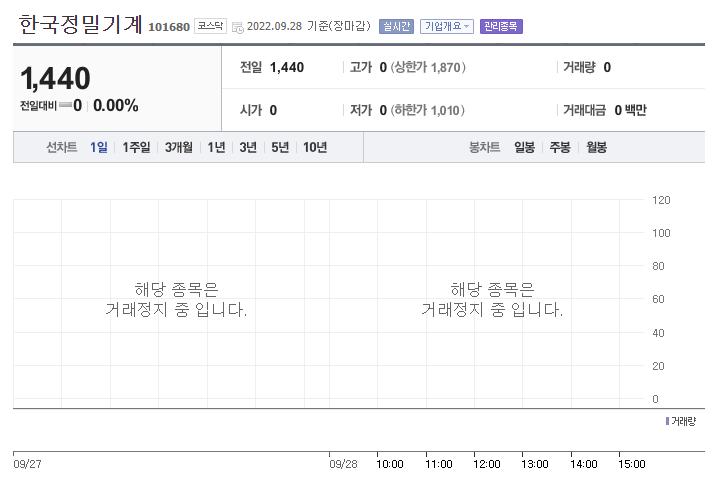Click the 시가 0 value

[273, 110]
